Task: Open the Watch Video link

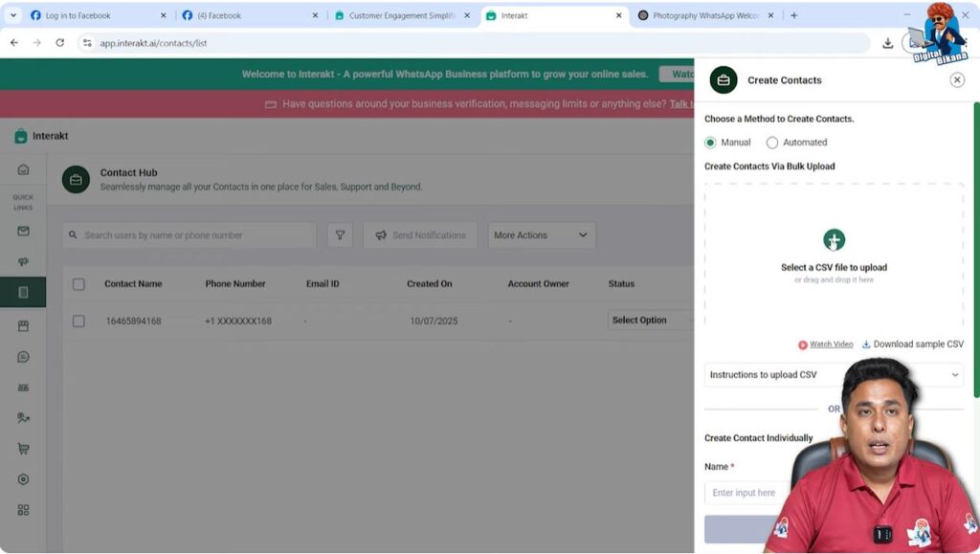Action: pyautogui.click(x=826, y=344)
